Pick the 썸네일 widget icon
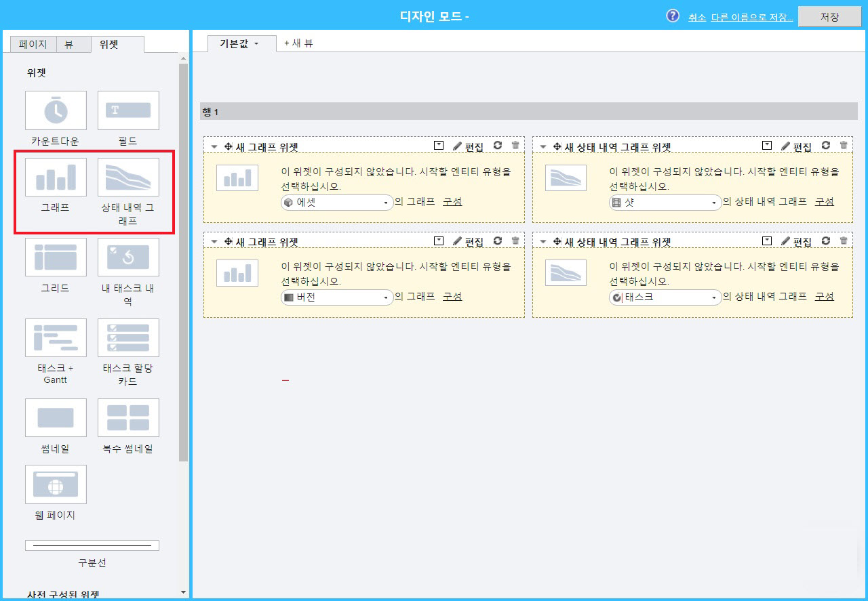The width and height of the screenshot is (868, 601). 56,417
